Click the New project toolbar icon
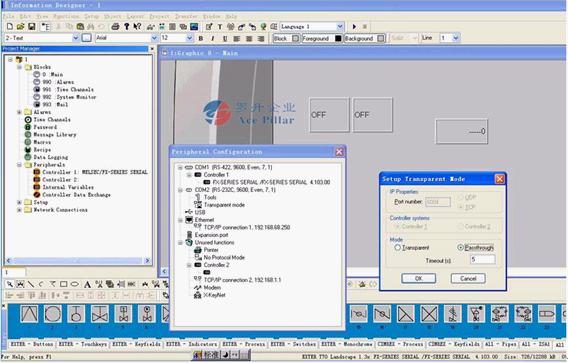Viewport: 568px width, 363px height. point(10,26)
